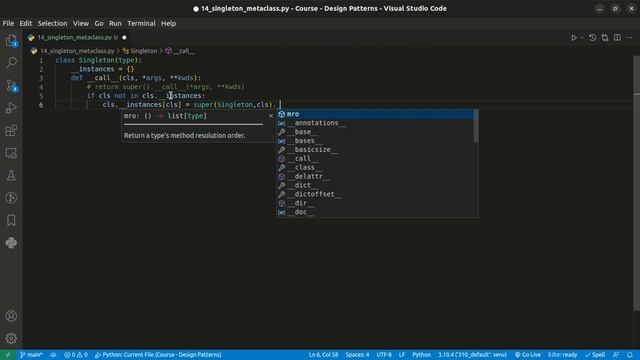Open the errors and warnings count
Screen dimensions: 640x360
coord(76,355)
